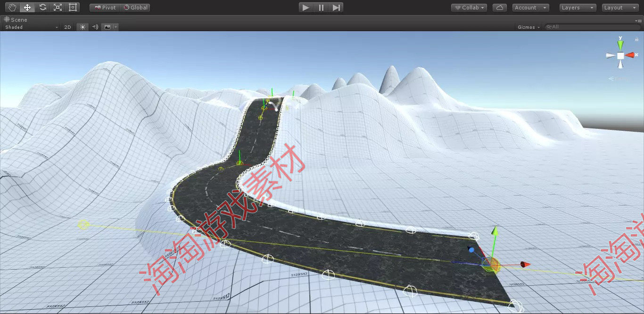Click the orientation gizmo center cube
The width and height of the screenshot is (644, 314).
[x=620, y=56]
